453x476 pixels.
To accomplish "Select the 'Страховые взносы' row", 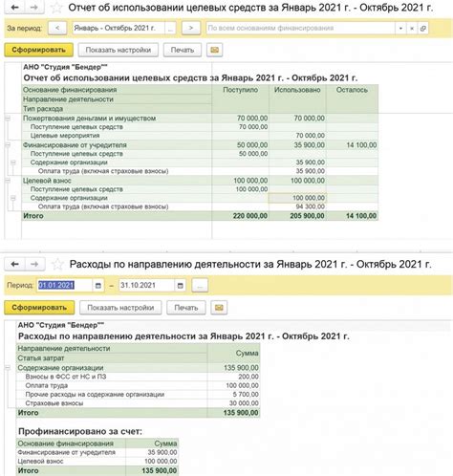I will click(138, 403).
